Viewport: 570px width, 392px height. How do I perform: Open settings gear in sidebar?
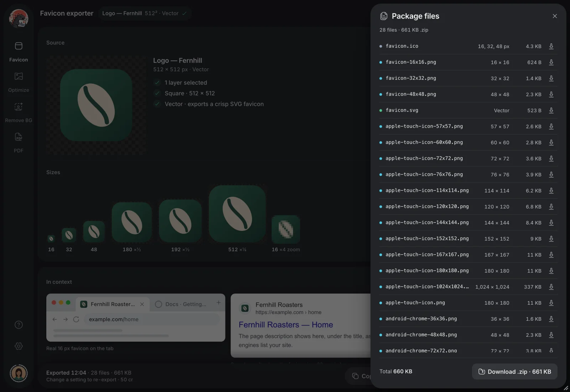tap(19, 346)
